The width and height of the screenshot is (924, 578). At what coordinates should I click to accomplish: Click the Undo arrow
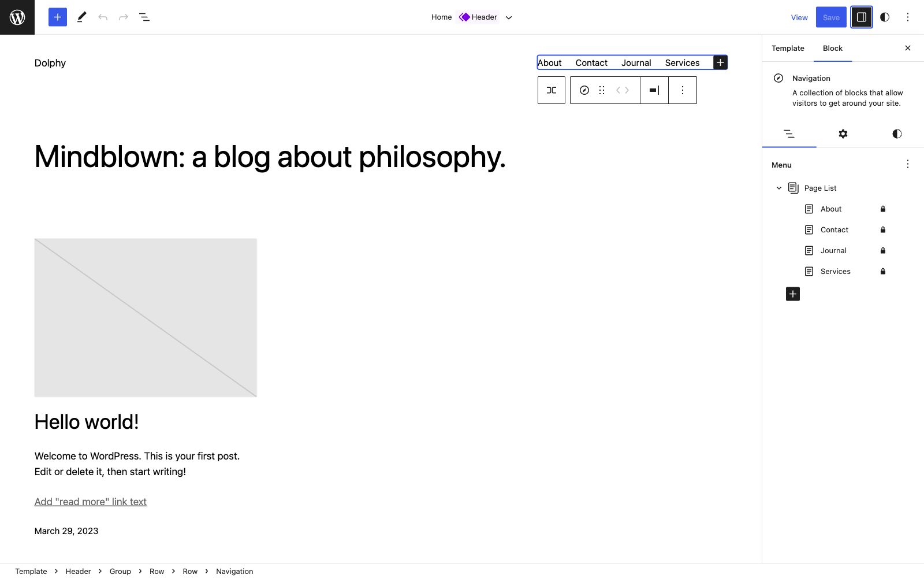[103, 17]
